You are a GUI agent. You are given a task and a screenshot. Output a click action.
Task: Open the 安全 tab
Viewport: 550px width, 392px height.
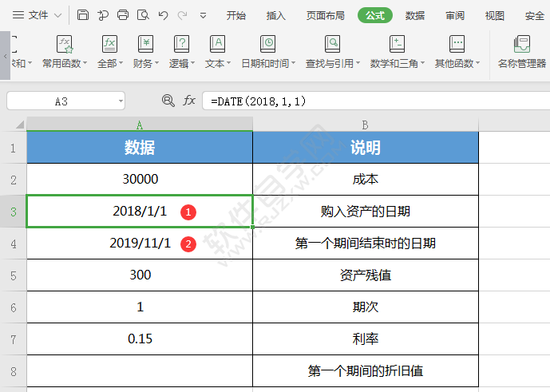pyautogui.click(x=535, y=15)
